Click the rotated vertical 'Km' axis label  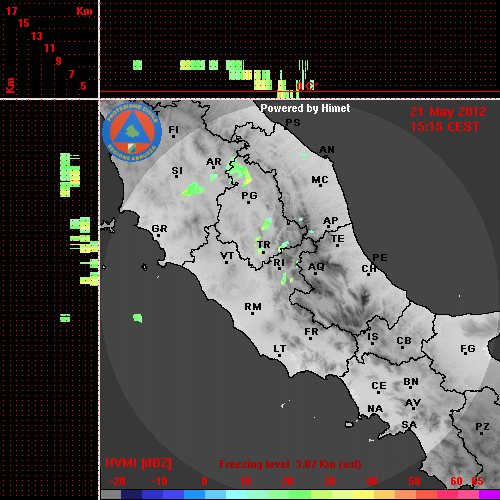pyautogui.click(x=10, y=85)
